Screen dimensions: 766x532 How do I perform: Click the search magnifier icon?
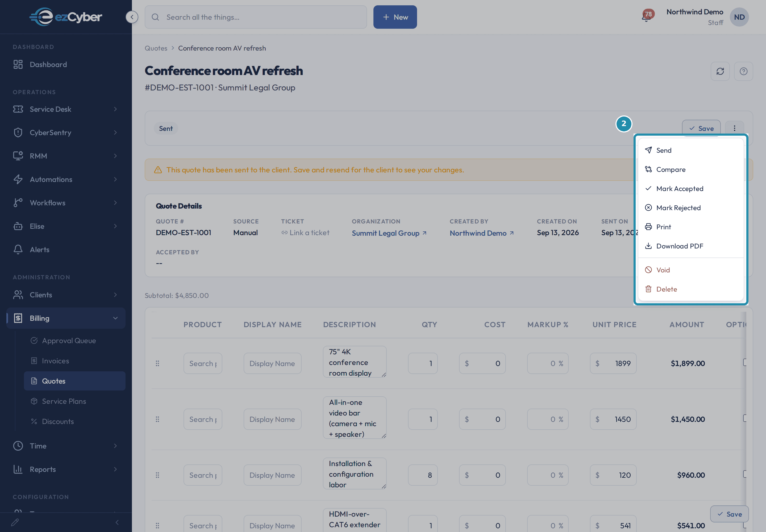click(155, 17)
